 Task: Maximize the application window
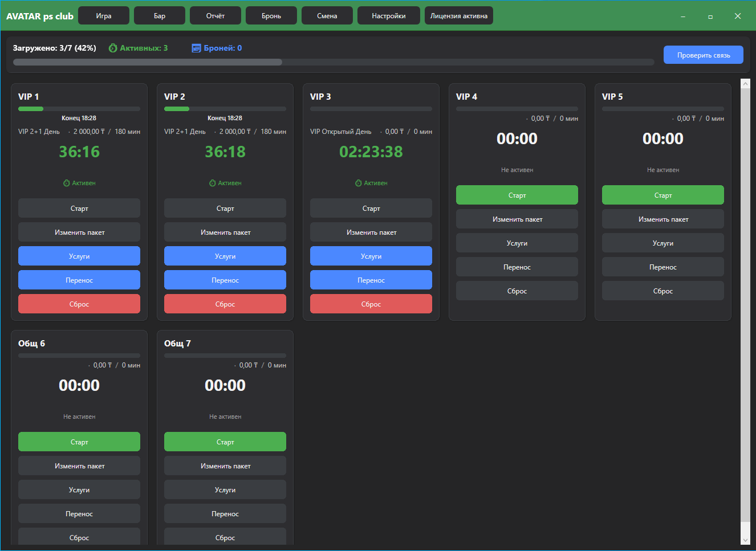(x=710, y=16)
